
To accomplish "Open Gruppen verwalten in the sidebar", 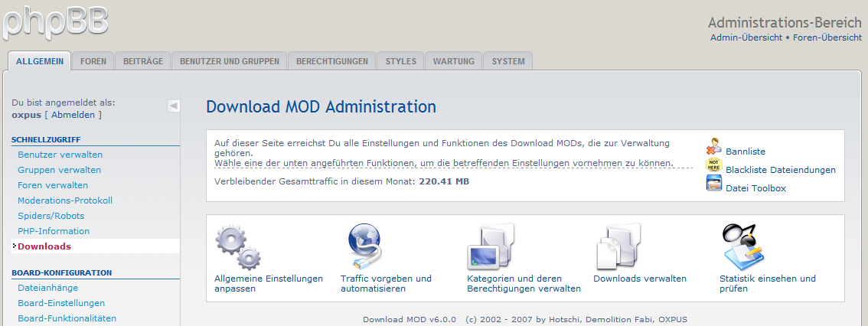I will coord(59,170).
